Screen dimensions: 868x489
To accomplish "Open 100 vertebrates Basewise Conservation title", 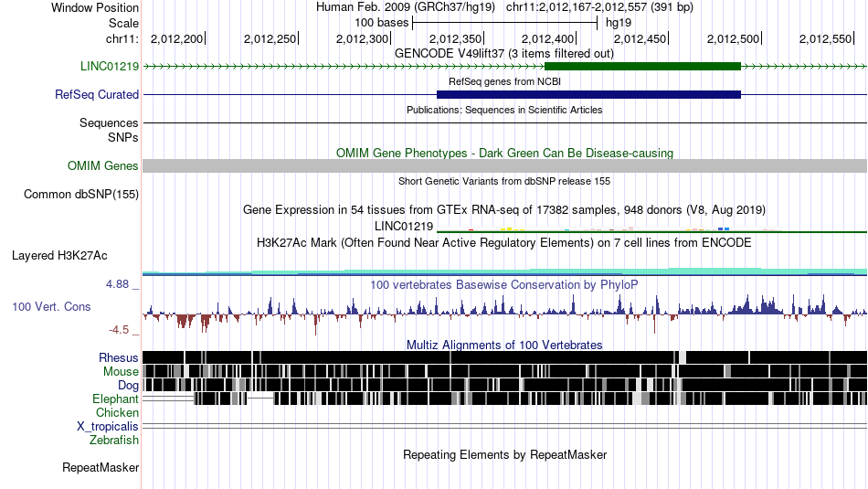I will click(503, 284).
